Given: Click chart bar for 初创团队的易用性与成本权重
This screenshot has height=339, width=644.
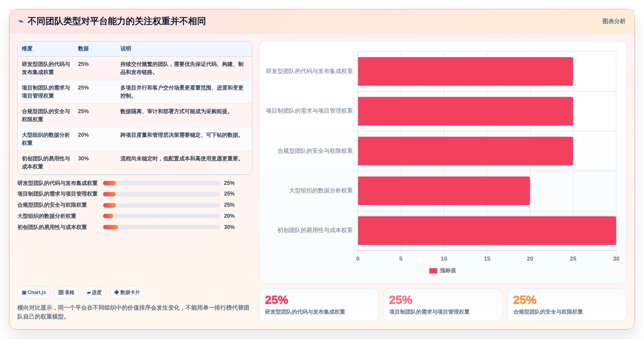Looking at the screenshot, I should coord(487,231).
